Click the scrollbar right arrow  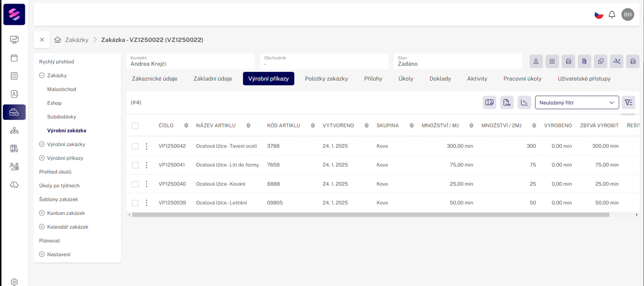coord(637,215)
